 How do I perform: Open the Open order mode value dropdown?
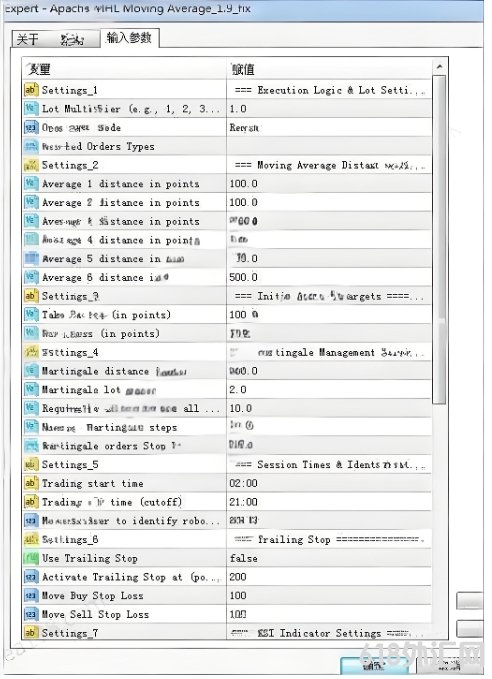tap(329, 128)
